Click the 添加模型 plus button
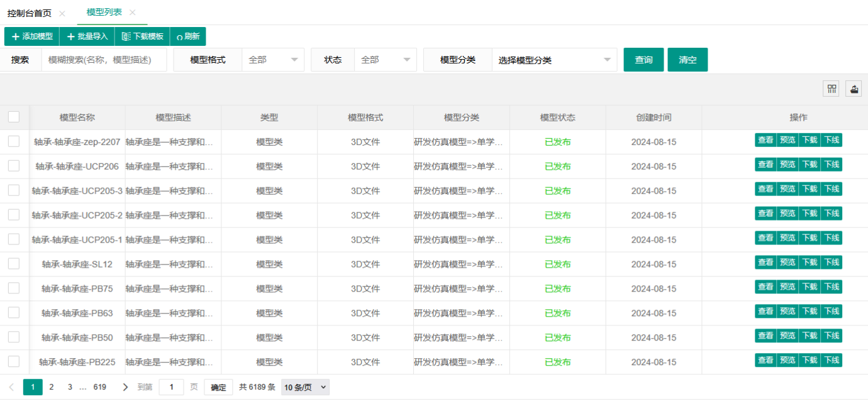Image resolution: width=868 pixels, height=409 pixels. coord(32,36)
